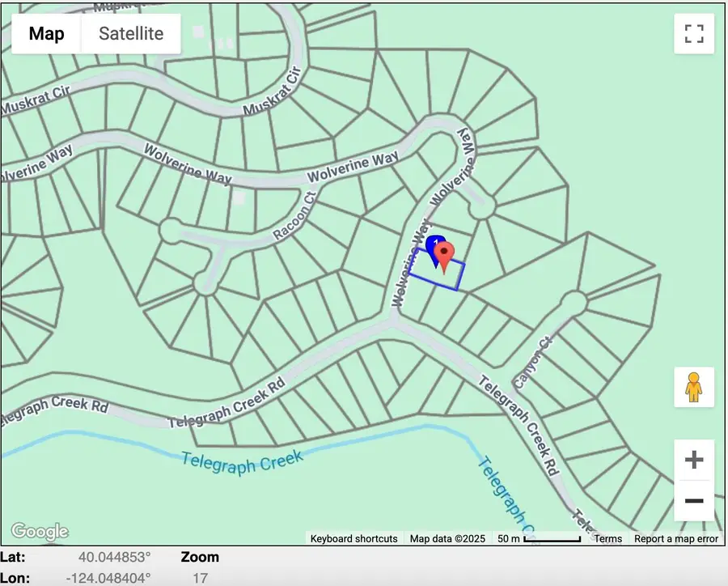Click the Canyon Ct street label
The height and width of the screenshot is (586, 728).
[534, 363]
